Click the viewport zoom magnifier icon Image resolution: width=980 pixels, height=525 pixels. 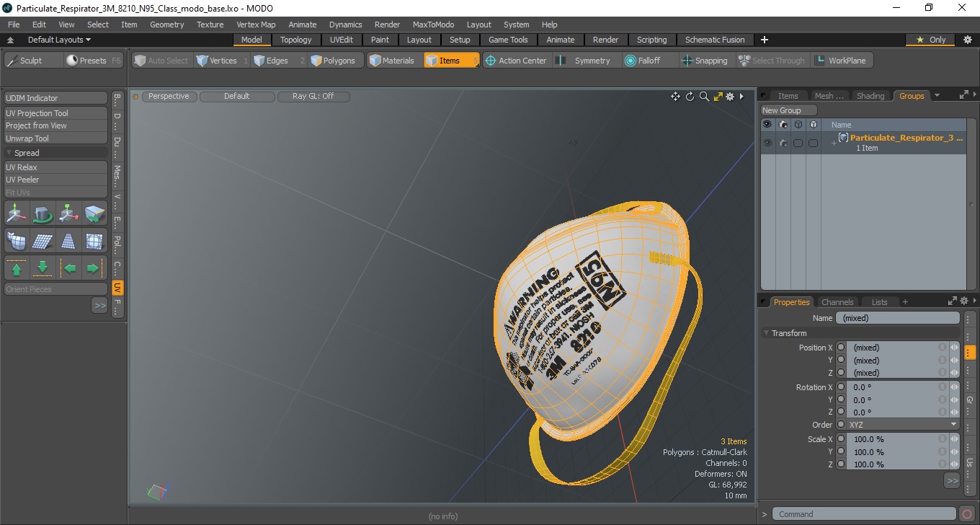704,97
